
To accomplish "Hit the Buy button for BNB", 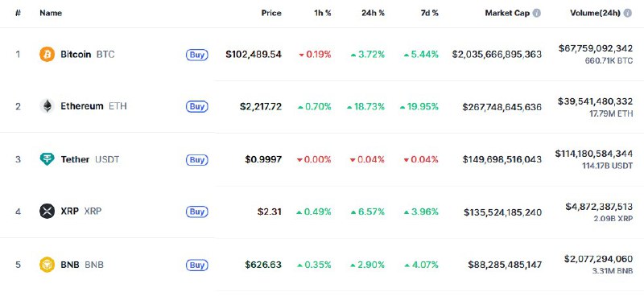I will 196,265.
